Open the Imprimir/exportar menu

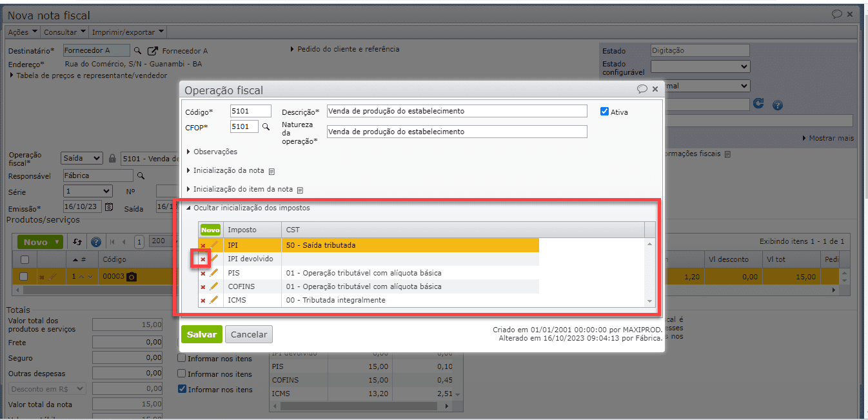128,32
